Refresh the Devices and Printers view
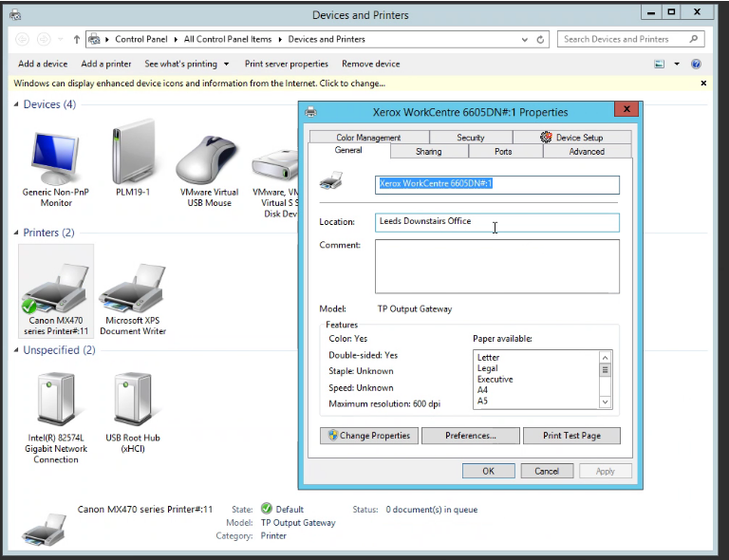 click(540, 40)
